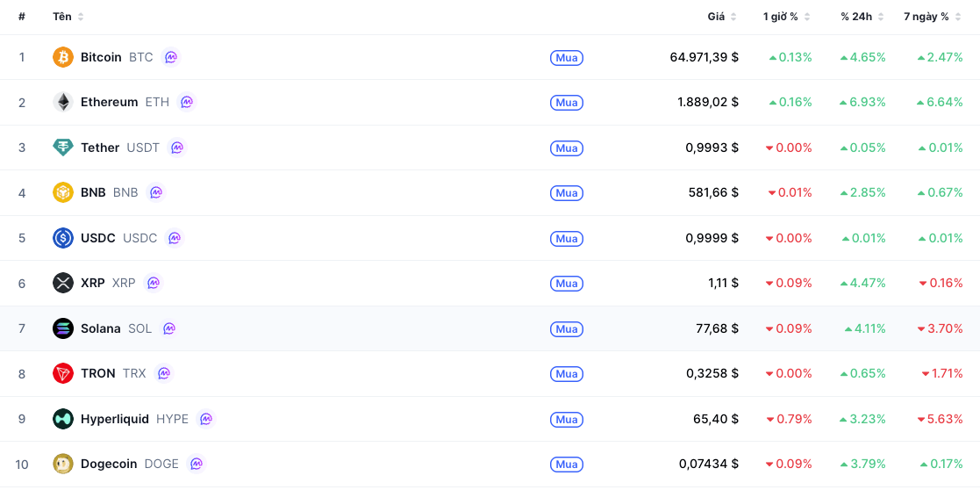
Task: Sort by the 1 giờ % arrows
Action: (807, 17)
